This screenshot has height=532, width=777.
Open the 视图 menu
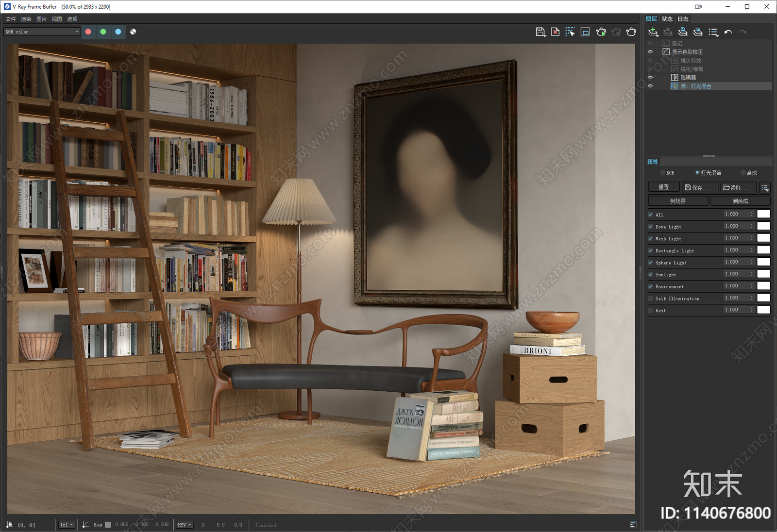click(57, 19)
